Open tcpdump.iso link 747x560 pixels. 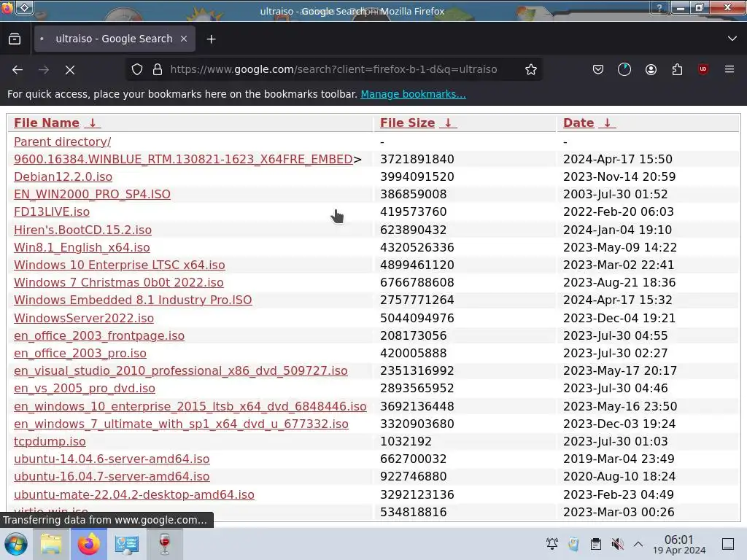[50, 441]
